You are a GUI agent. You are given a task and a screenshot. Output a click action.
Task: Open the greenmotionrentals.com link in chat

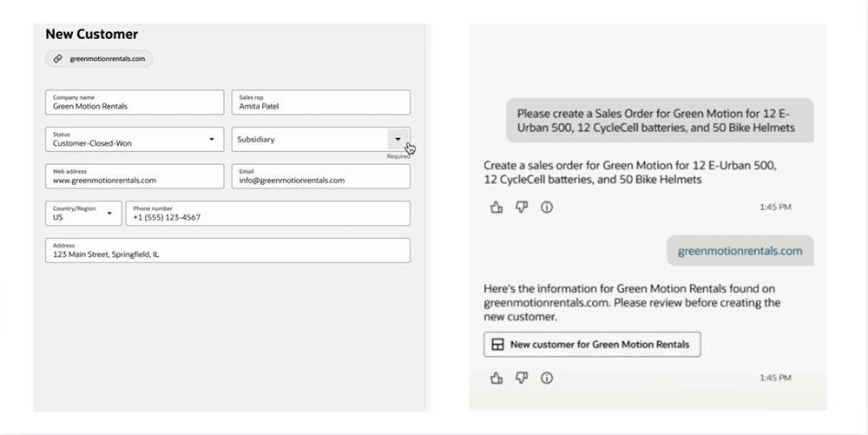[x=740, y=251]
